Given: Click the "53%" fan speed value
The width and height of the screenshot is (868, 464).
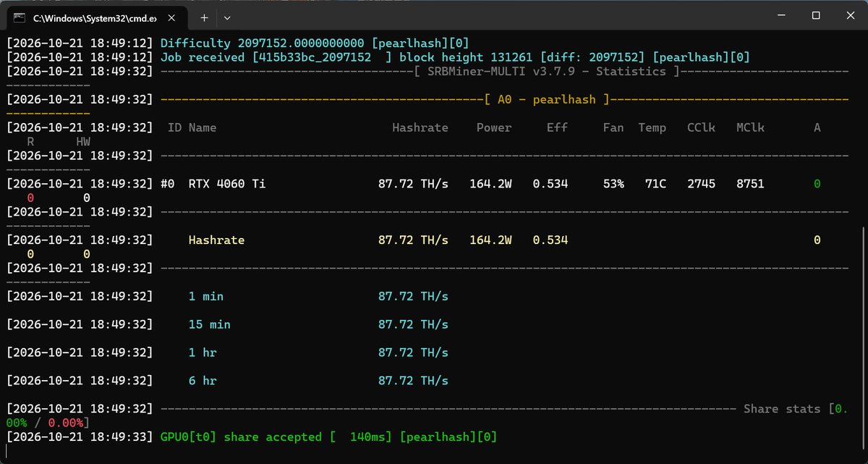Looking at the screenshot, I should [613, 184].
